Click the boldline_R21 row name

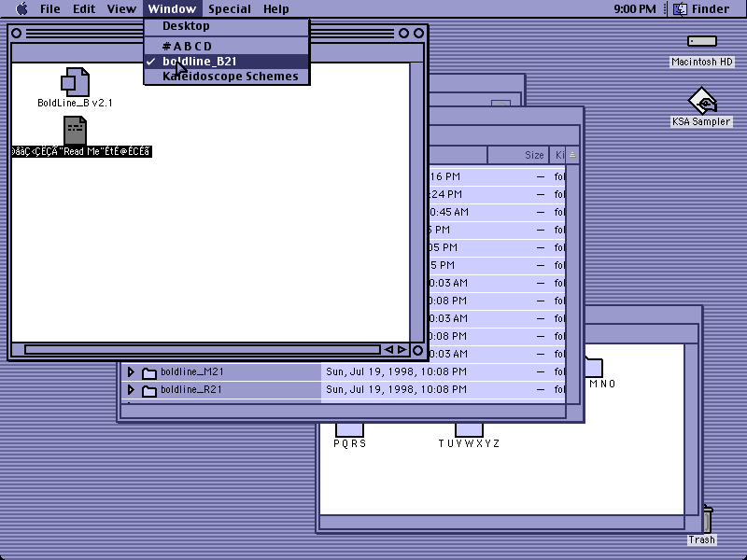click(191, 389)
